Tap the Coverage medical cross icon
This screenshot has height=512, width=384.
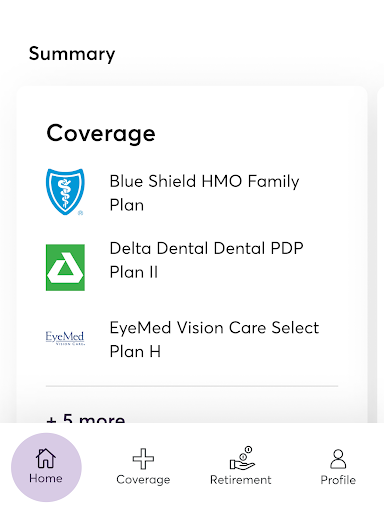143,459
